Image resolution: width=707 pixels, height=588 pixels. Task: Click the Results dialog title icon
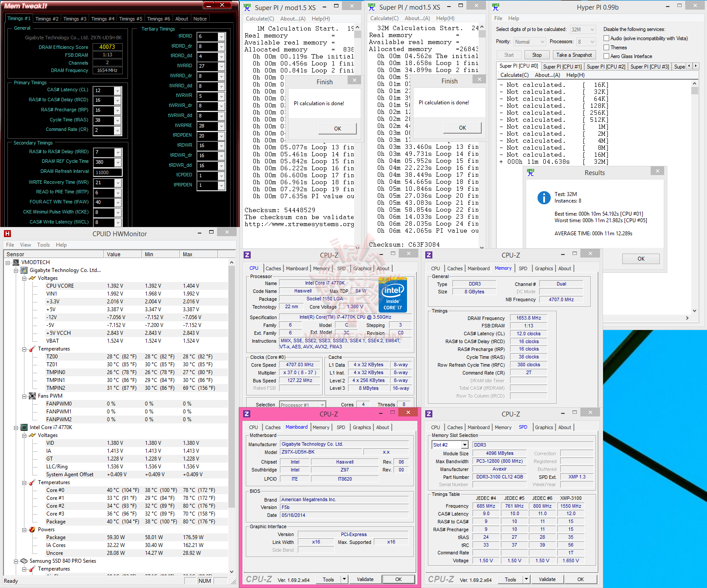[531, 172]
